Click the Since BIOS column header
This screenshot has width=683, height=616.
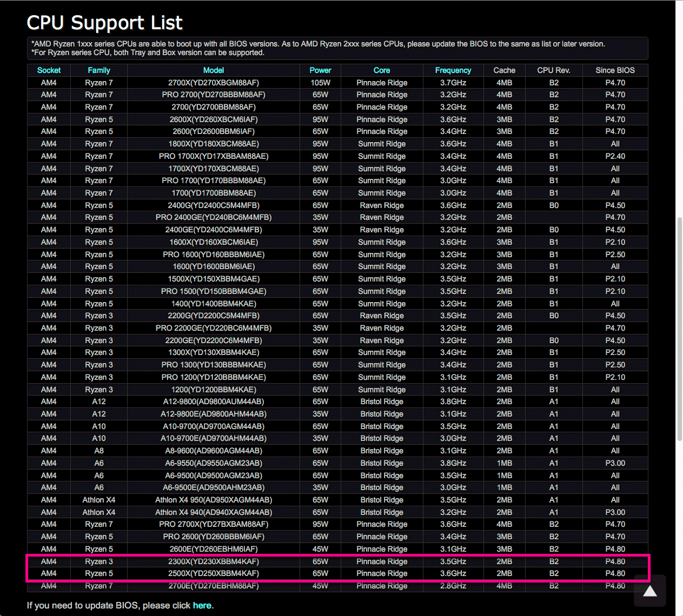coord(615,70)
